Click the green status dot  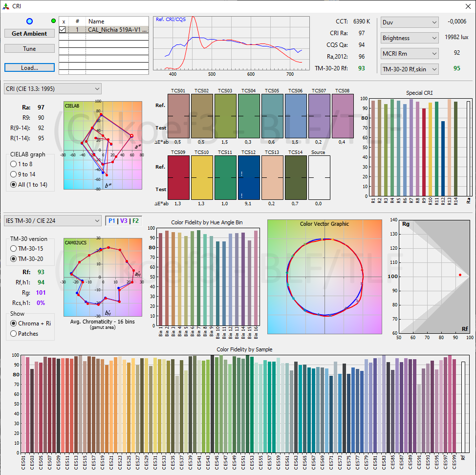53,21
